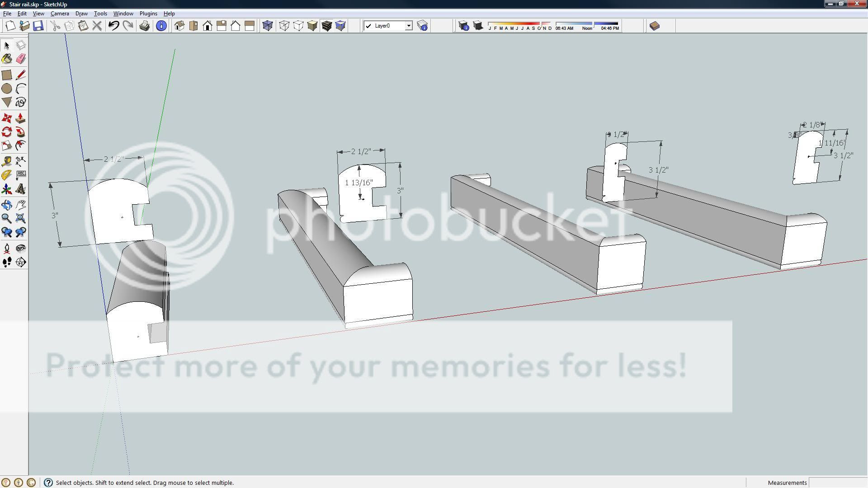Screen dimensions: 868x488
Task: Select the Orbit camera tool
Action: (x=7, y=205)
